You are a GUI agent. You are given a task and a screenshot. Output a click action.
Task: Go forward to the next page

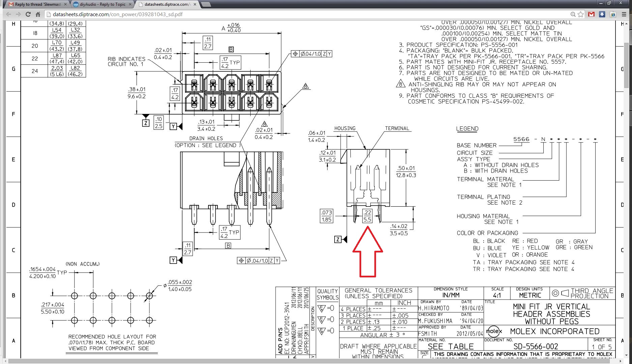(x=19, y=14)
